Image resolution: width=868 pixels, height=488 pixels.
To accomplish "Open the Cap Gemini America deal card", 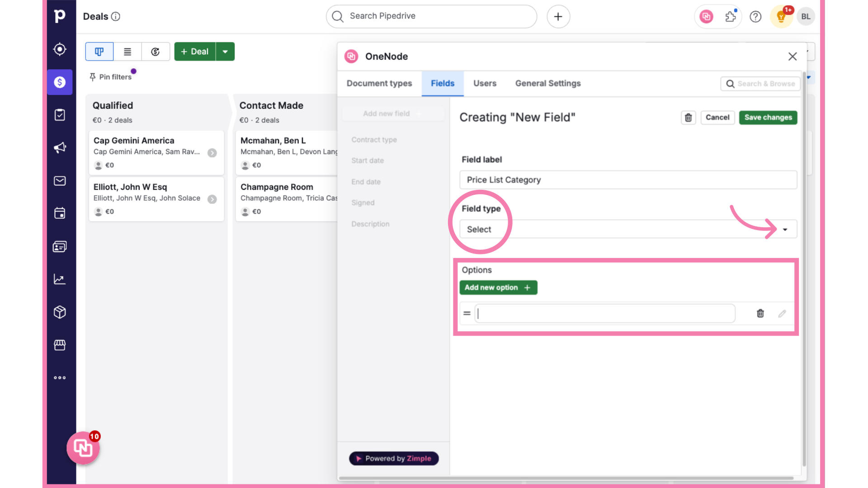I will (156, 153).
